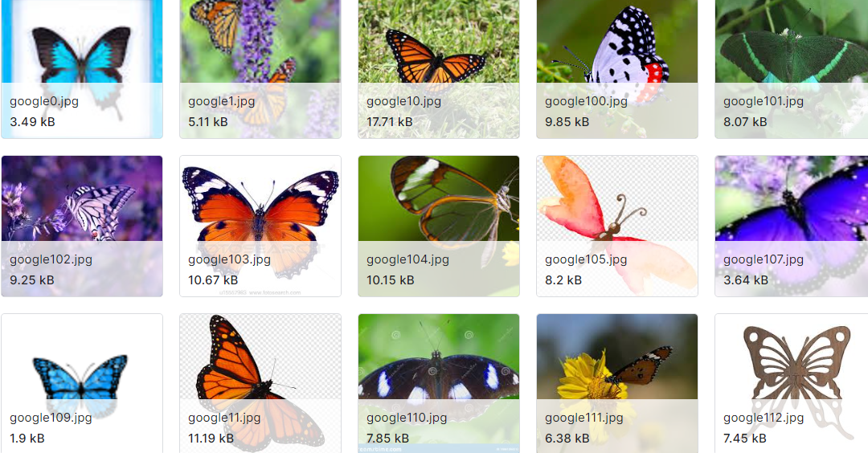Click the google10.jpg filename label

pyautogui.click(x=403, y=101)
